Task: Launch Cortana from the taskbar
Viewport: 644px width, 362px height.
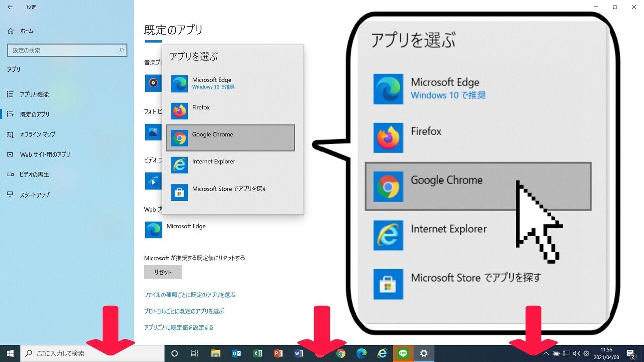Action: point(175,353)
